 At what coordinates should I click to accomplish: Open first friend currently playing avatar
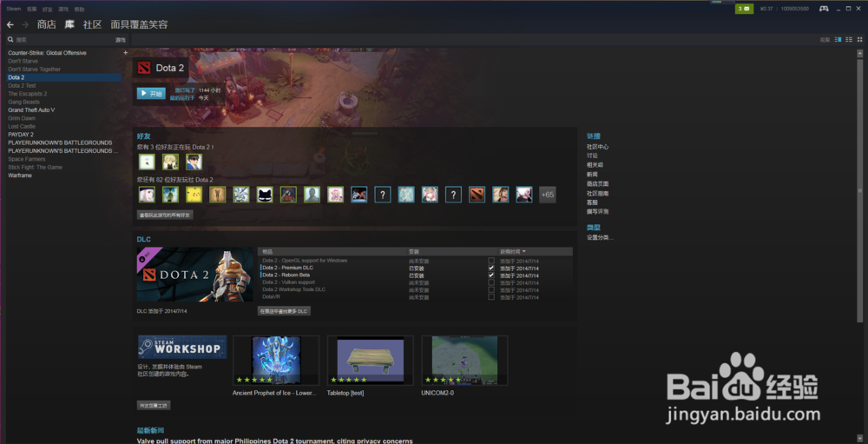147,162
